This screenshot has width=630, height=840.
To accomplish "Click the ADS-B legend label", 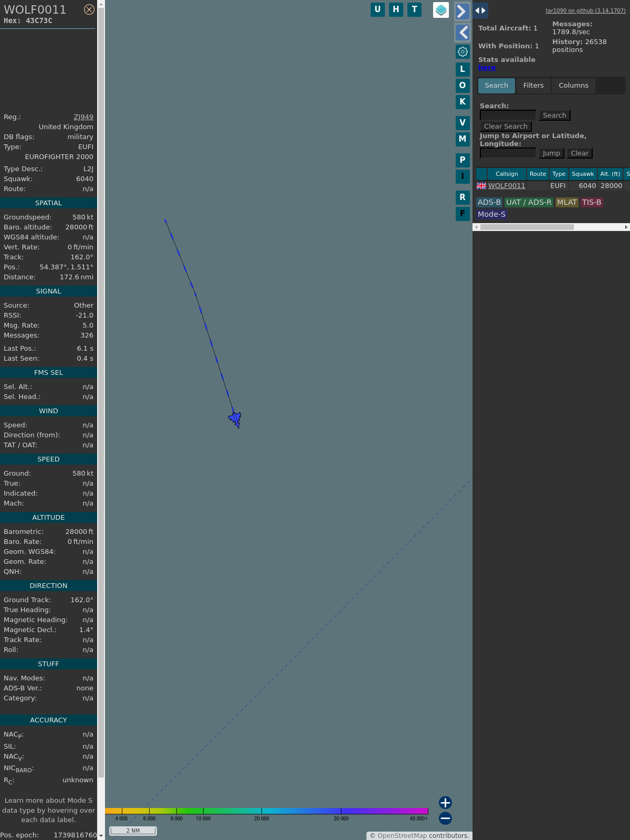I will [489, 202].
